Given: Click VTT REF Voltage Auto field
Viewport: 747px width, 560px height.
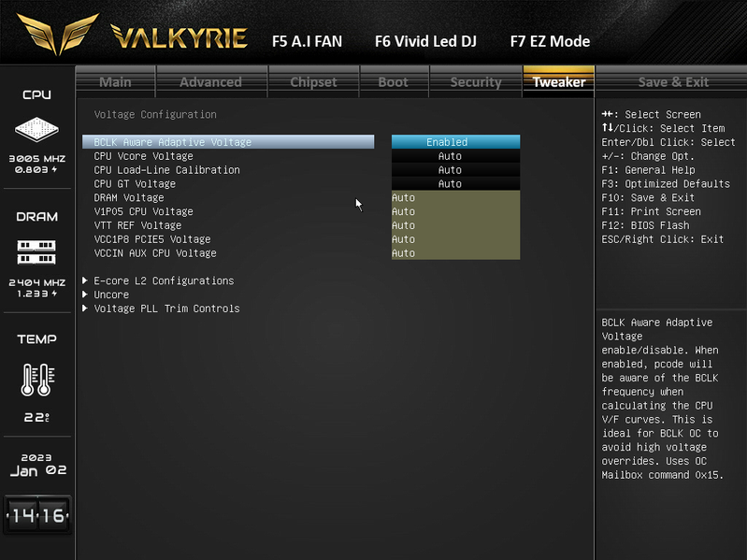Looking at the screenshot, I should point(455,225).
